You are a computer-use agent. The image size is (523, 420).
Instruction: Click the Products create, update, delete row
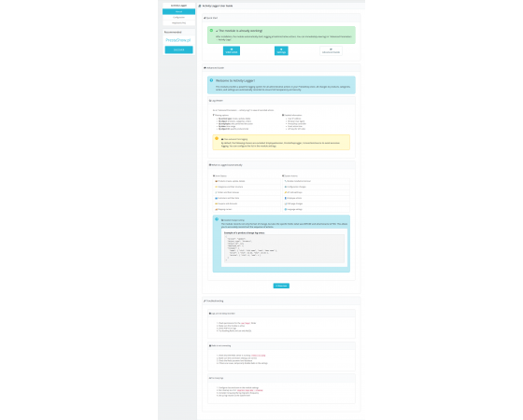point(247,181)
